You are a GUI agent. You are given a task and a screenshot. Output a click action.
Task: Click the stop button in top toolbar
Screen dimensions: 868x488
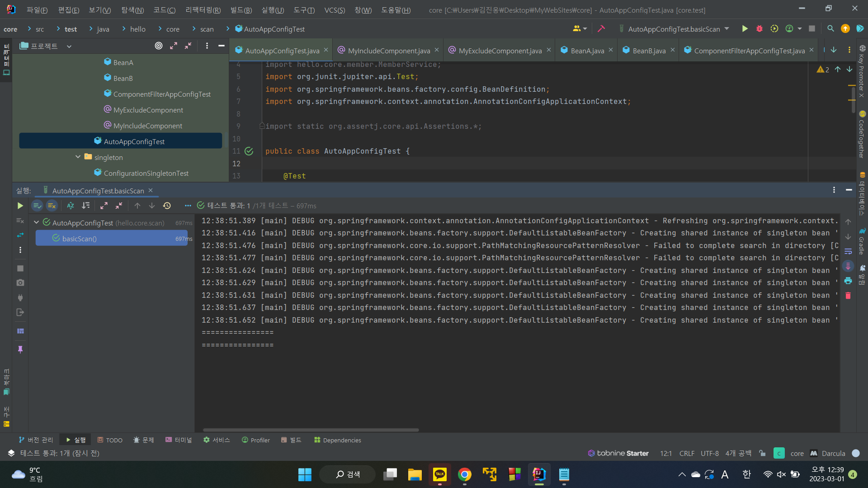click(812, 28)
